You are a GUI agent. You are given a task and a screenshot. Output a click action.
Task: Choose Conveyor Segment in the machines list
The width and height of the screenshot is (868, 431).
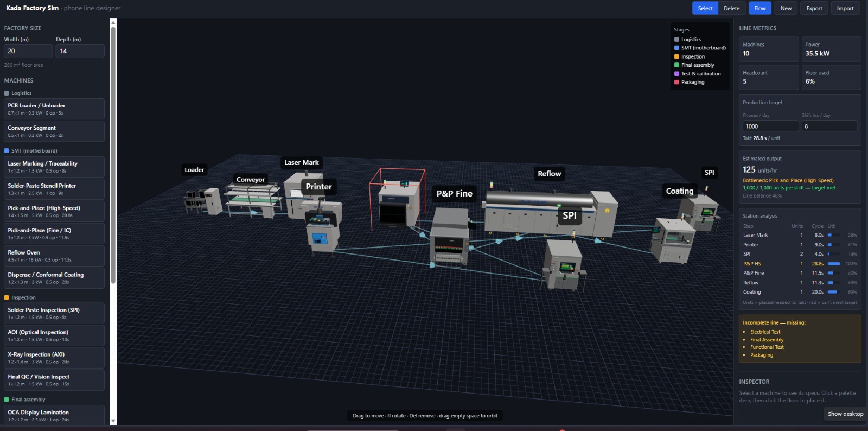click(x=54, y=131)
